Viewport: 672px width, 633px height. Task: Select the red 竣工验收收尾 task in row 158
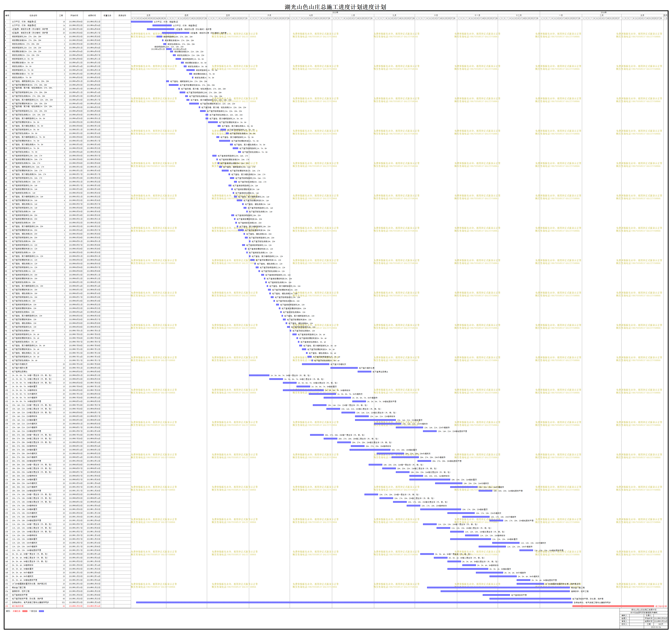[18, 606]
